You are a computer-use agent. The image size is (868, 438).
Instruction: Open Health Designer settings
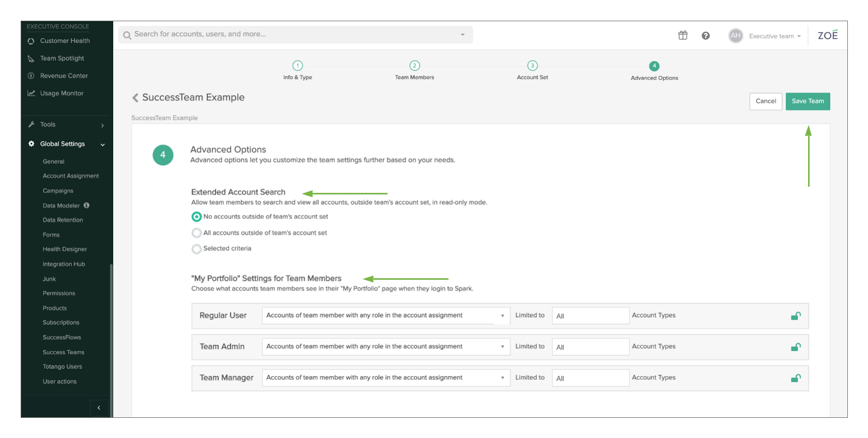(x=65, y=249)
